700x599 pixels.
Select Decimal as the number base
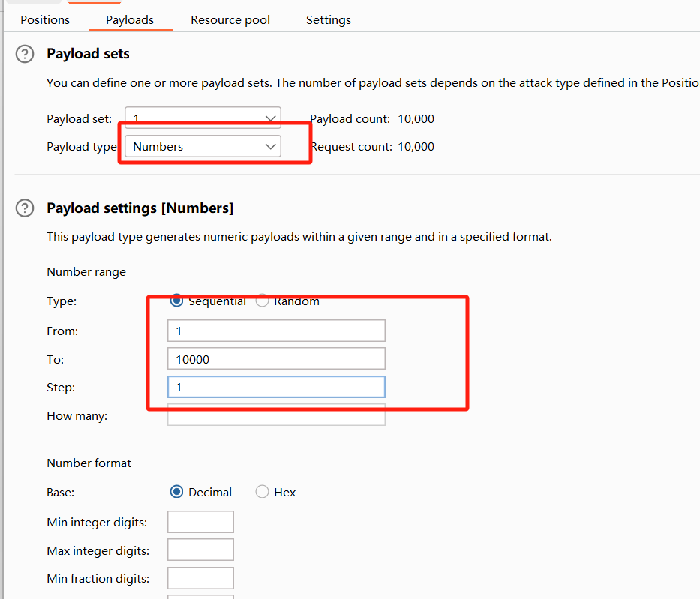[x=177, y=493]
